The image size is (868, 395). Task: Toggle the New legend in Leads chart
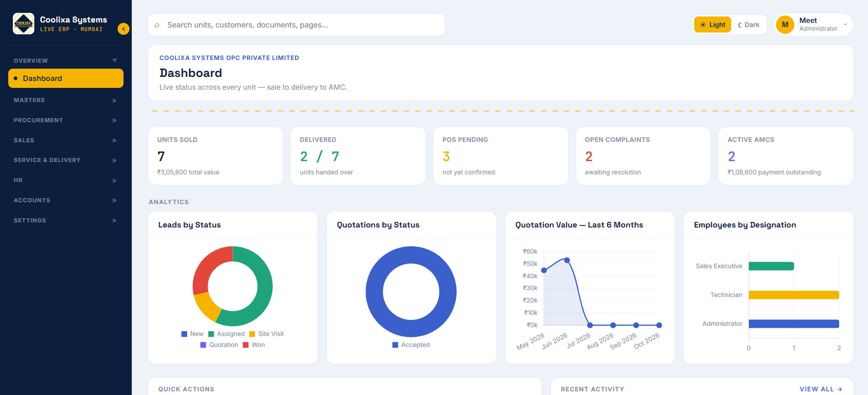(192, 334)
